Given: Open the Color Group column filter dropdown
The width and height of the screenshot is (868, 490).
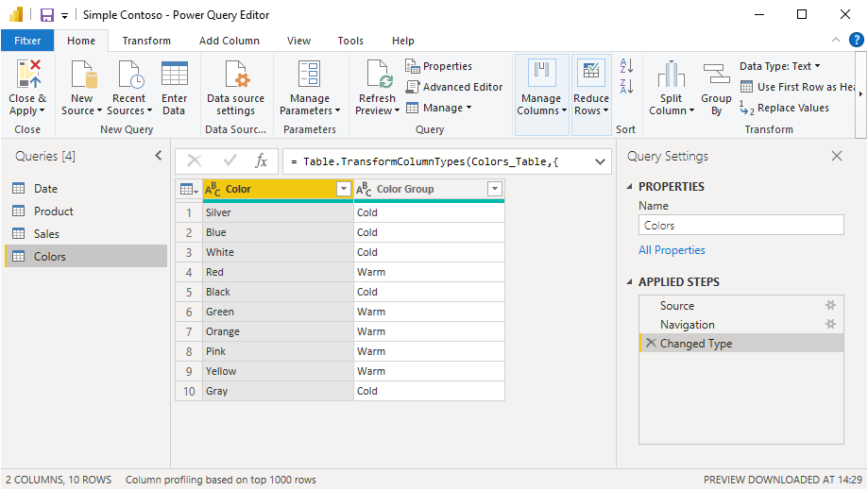Looking at the screenshot, I should (494, 190).
